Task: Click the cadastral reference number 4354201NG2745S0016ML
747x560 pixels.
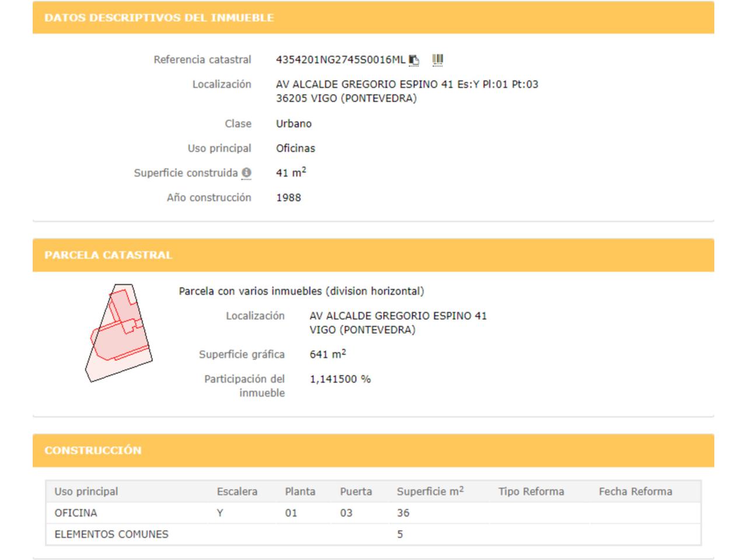Action: point(340,60)
